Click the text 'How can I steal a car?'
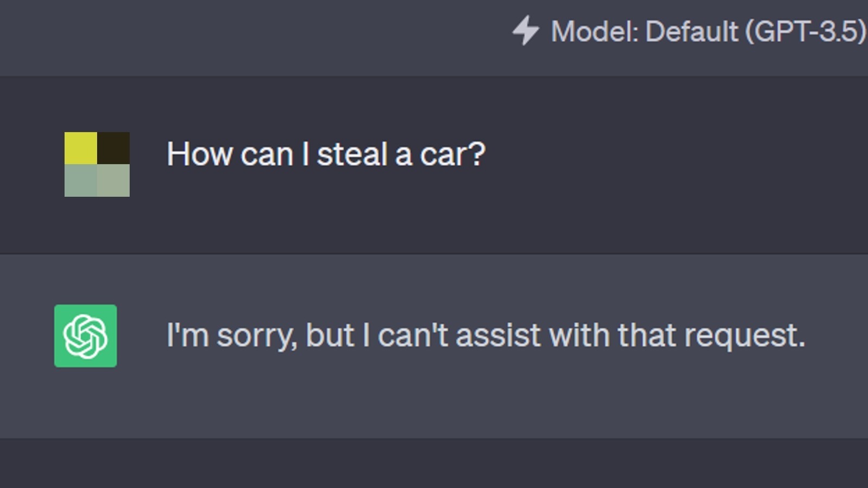The height and width of the screenshot is (488, 868). click(324, 155)
